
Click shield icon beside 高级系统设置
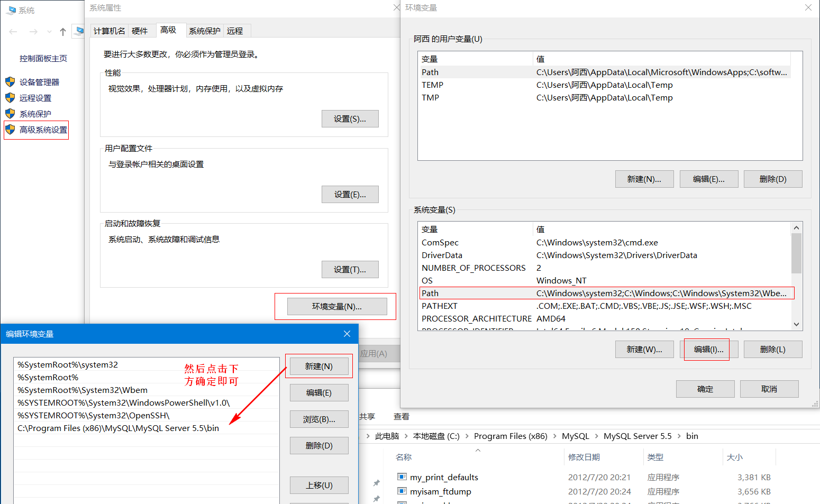(10, 130)
